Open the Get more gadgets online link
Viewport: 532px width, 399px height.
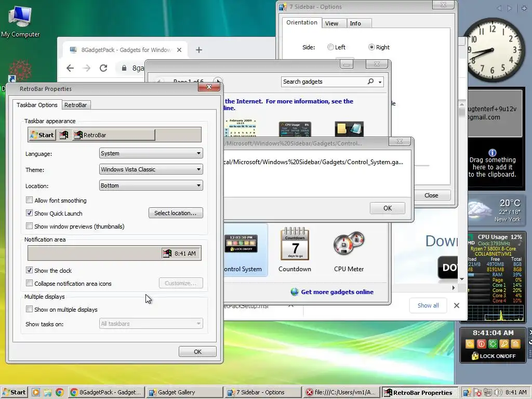337,292
